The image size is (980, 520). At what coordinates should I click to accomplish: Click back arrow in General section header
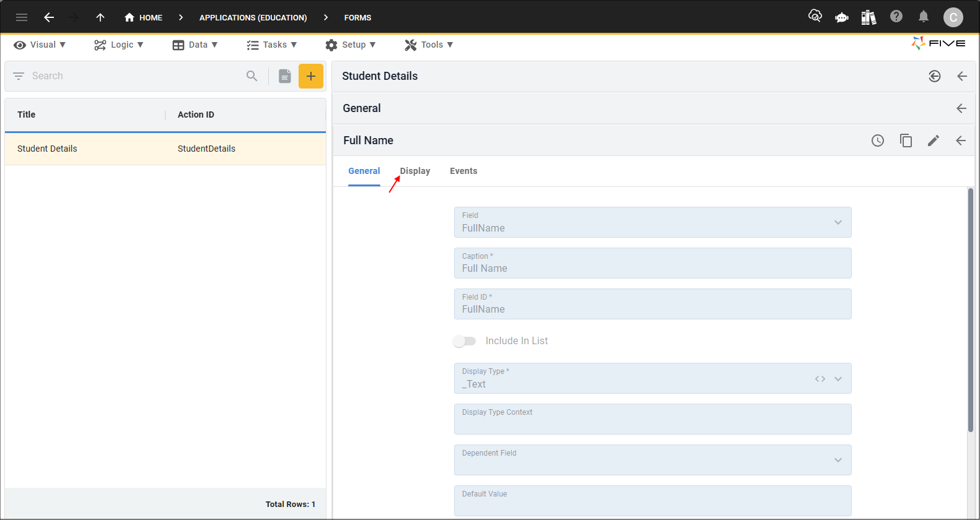tap(961, 108)
